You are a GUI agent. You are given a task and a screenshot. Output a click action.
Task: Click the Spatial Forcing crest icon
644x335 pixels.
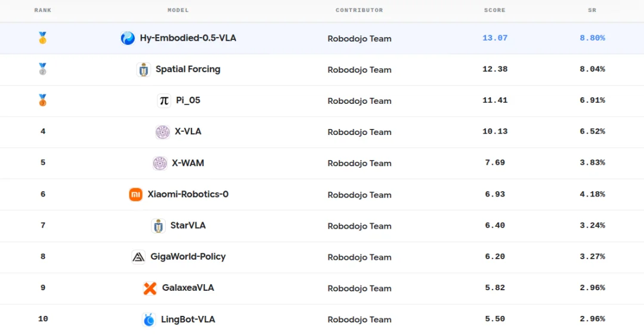143,69
